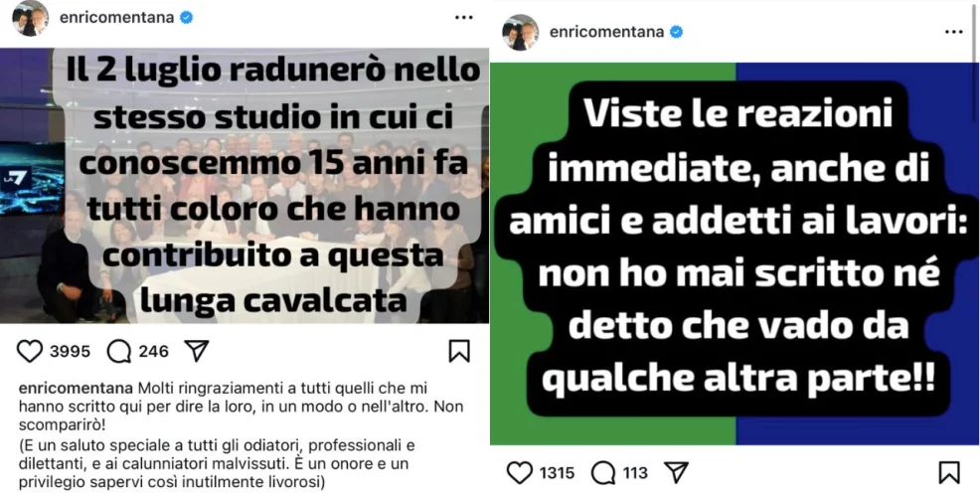Open the left post group photo image
The width and height of the screenshot is (980, 497).
coord(245,186)
